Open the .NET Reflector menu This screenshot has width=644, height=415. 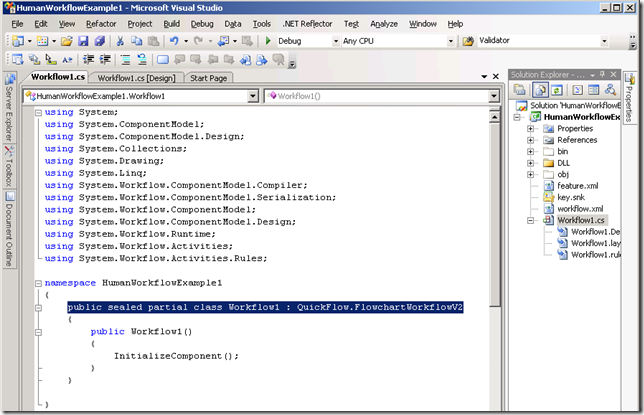tap(307, 24)
